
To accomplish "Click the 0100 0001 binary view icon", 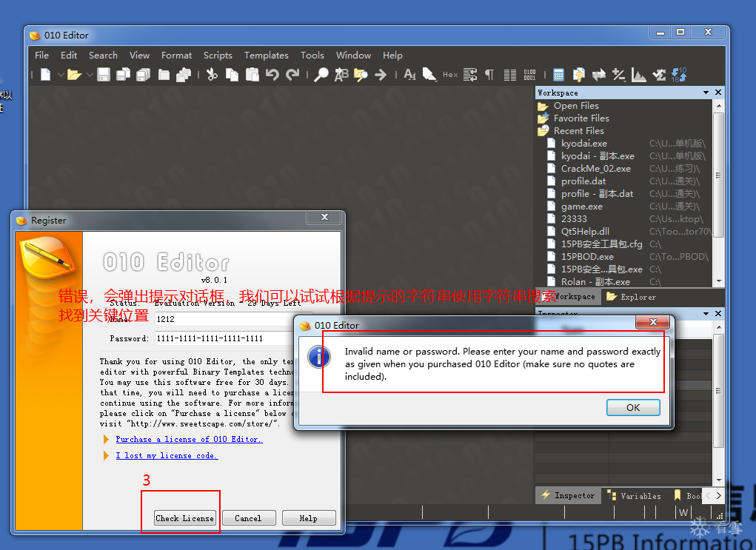I will click(529, 75).
